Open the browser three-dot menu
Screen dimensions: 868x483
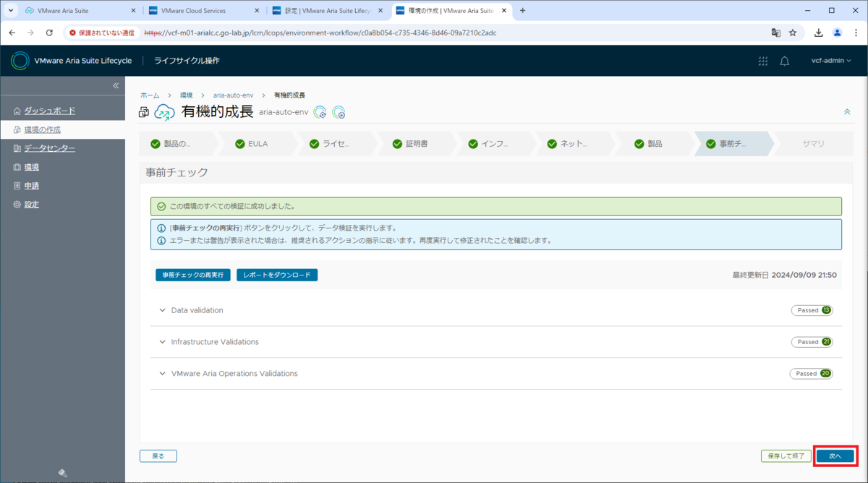[x=856, y=33]
